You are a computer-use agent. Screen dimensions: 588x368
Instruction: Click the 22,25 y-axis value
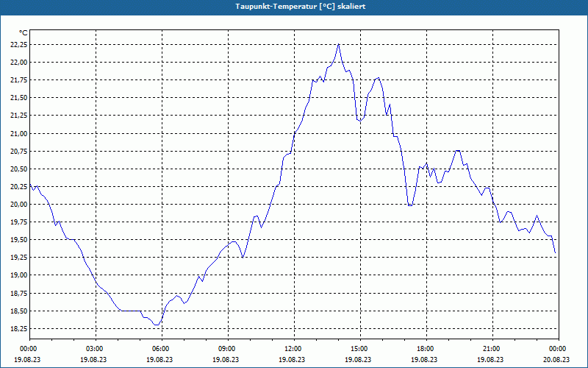[x=18, y=45]
